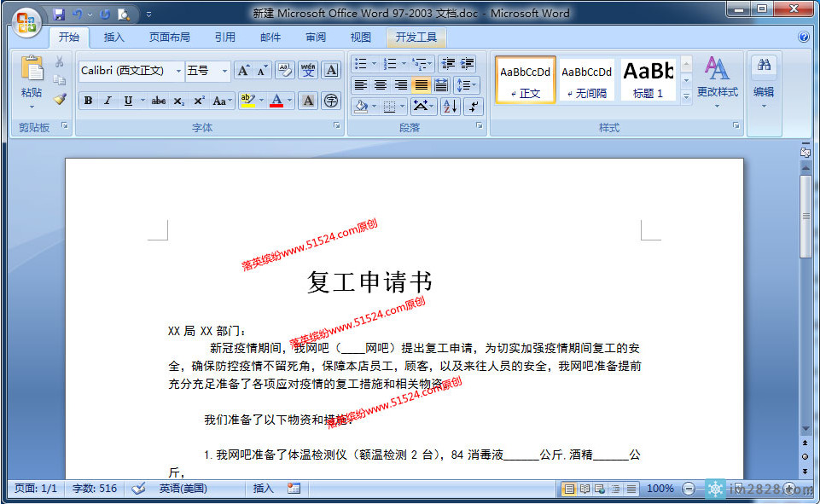Click the Save icon in quick access toolbar
Image resolution: width=820 pixels, height=504 pixels.
[x=59, y=14]
